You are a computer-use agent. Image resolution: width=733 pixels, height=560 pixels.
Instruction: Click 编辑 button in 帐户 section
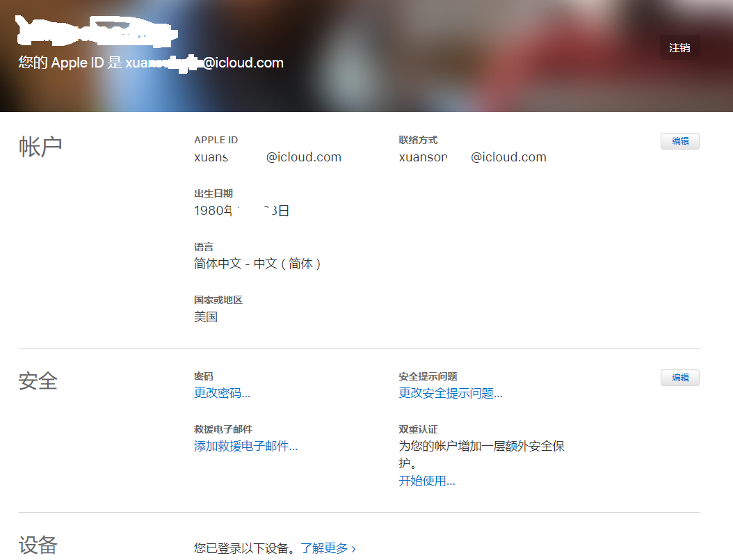(x=680, y=141)
